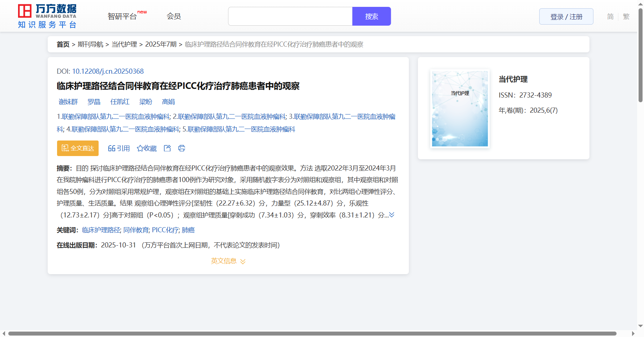Click inside the search input field
This screenshot has height=337, width=644.
(290, 16)
